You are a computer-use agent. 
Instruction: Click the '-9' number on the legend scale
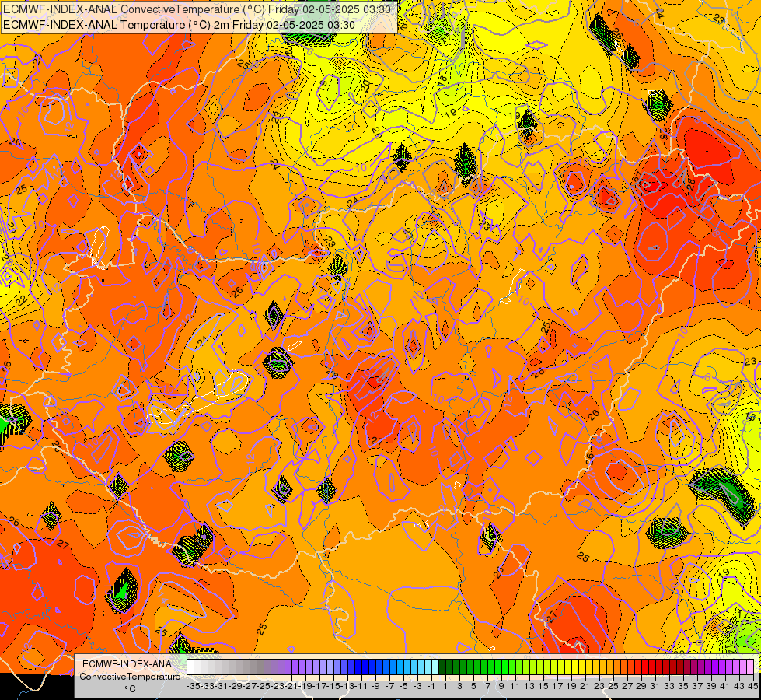[374, 686]
